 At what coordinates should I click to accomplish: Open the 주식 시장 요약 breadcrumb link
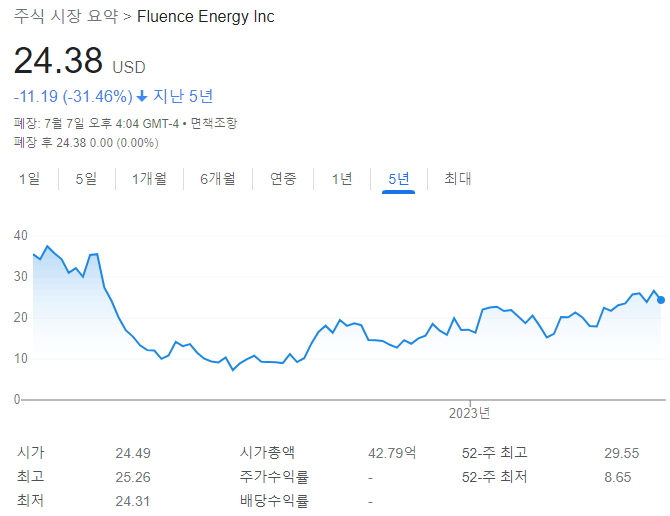pyautogui.click(x=66, y=17)
